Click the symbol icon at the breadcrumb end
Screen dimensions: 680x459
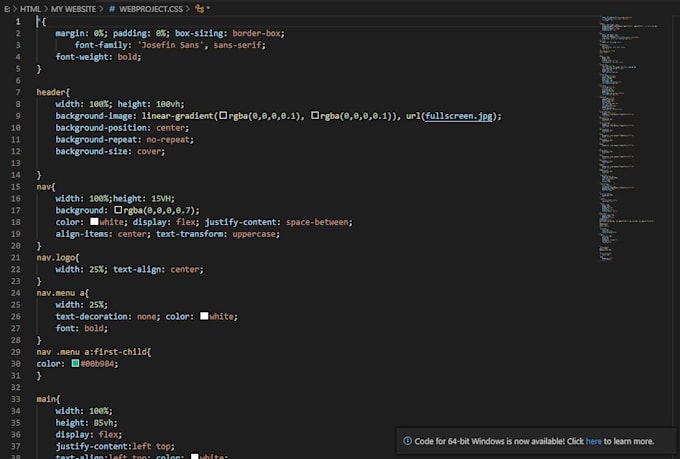[x=199, y=9]
